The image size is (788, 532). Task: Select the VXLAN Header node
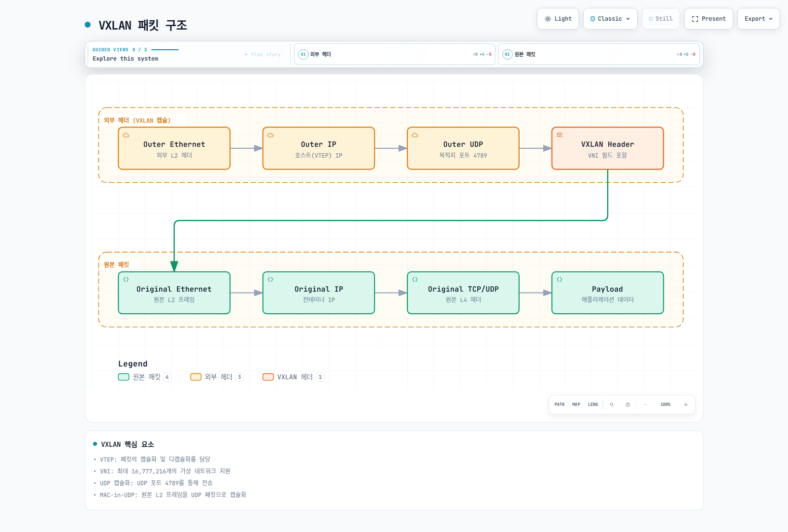point(608,148)
